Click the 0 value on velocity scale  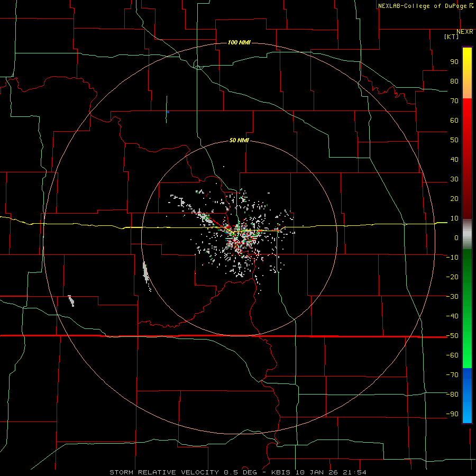pyautogui.click(x=456, y=238)
